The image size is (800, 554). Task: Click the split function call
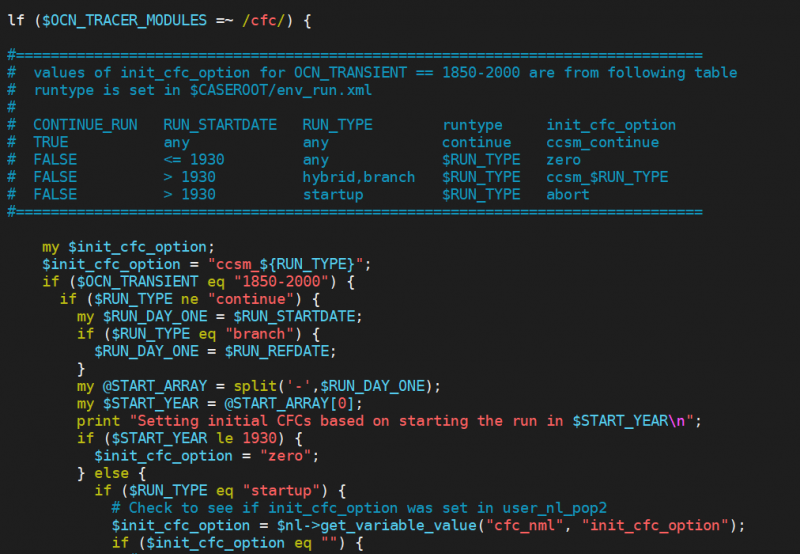tap(265, 386)
